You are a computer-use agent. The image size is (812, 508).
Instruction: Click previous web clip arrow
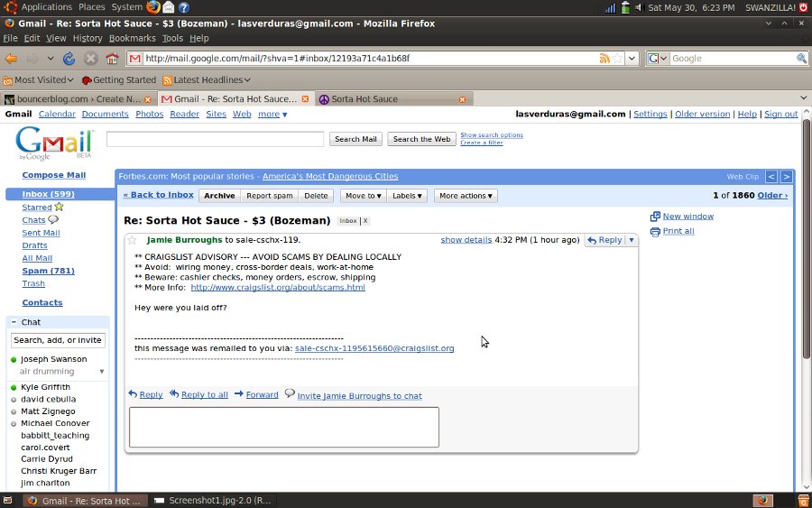[x=771, y=177]
